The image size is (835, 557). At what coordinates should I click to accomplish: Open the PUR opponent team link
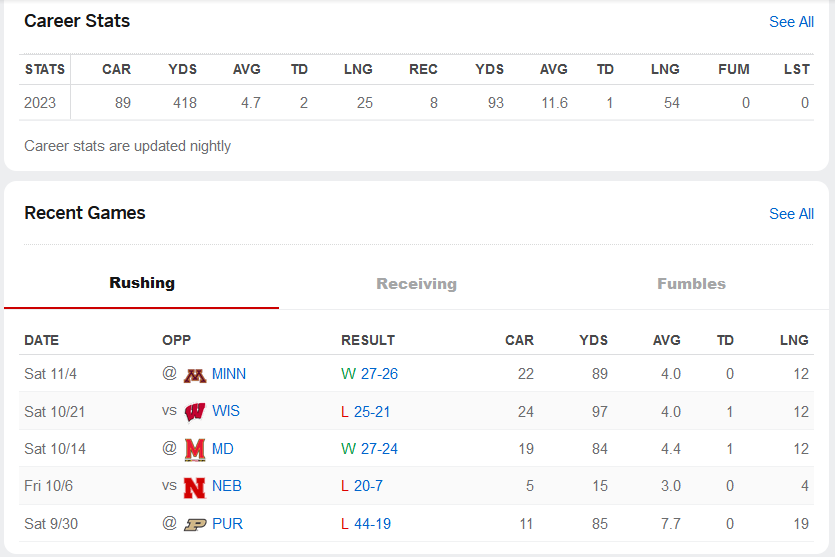click(227, 524)
